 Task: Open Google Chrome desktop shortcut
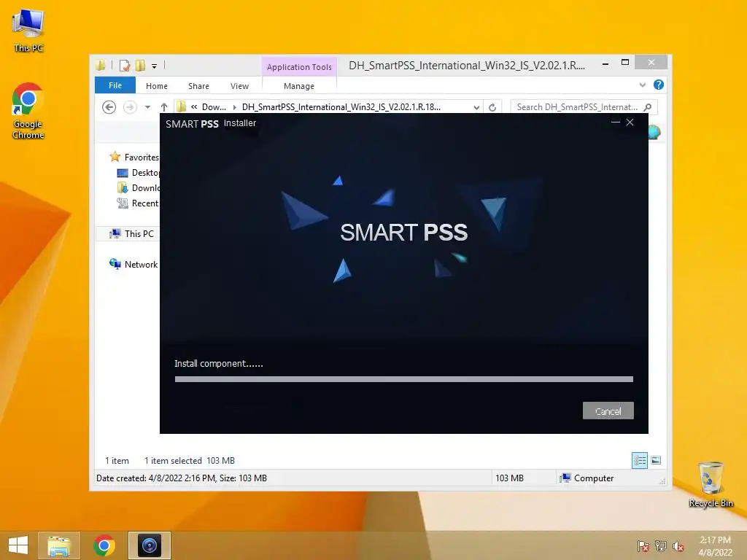[x=28, y=111]
